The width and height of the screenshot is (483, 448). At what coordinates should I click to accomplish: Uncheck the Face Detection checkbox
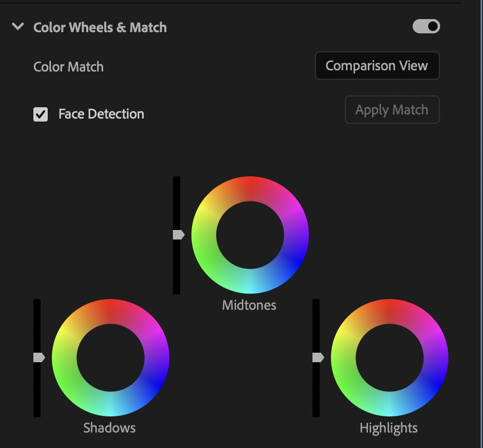pyautogui.click(x=41, y=114)
